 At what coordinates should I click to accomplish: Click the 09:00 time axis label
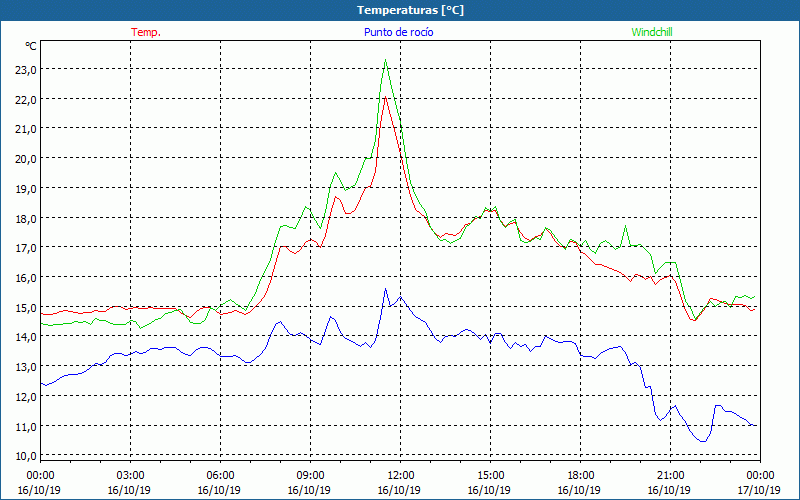310,476
